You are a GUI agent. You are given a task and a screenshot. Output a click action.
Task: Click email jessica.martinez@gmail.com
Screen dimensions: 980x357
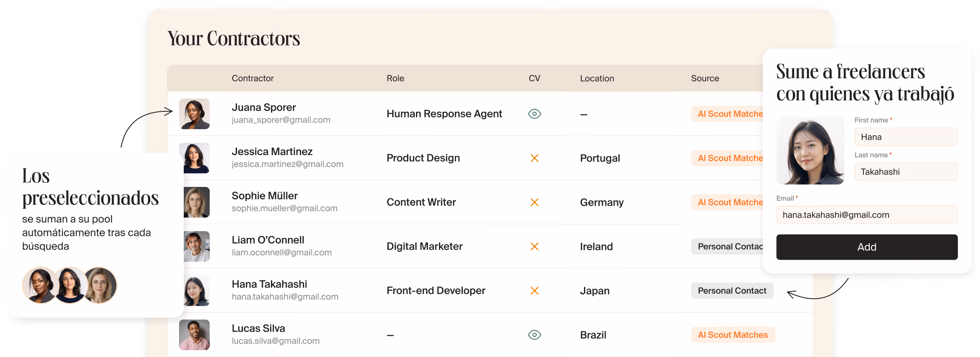pyautogui.click(x=288, y=164)
